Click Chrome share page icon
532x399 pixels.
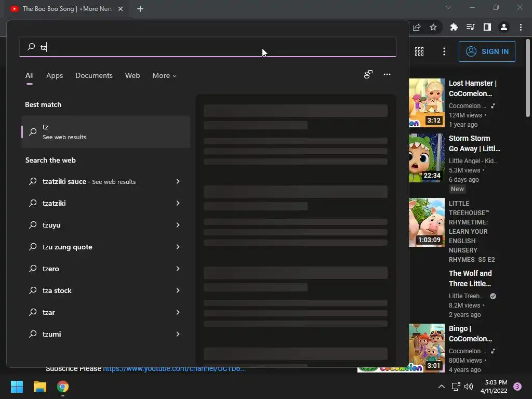417,27
